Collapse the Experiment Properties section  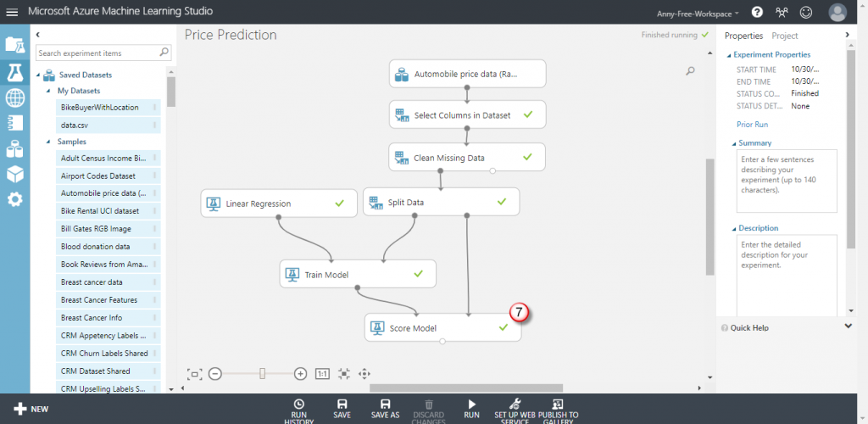728,55
